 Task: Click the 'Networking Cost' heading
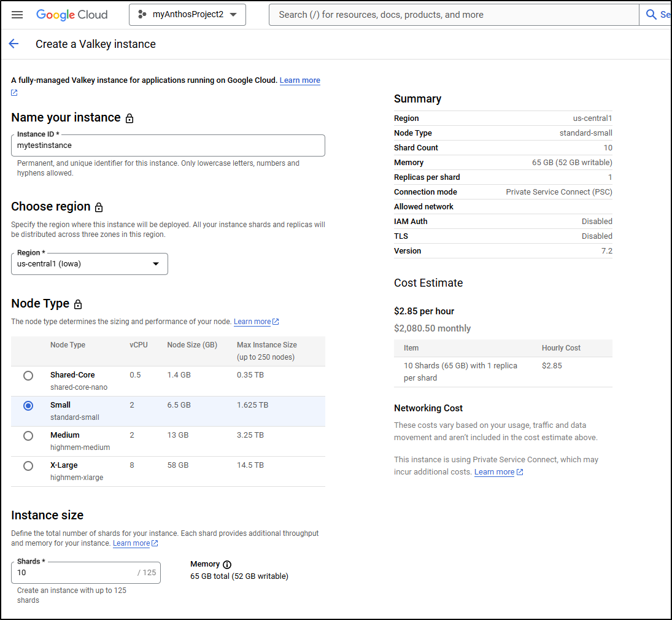coord(428,408)
